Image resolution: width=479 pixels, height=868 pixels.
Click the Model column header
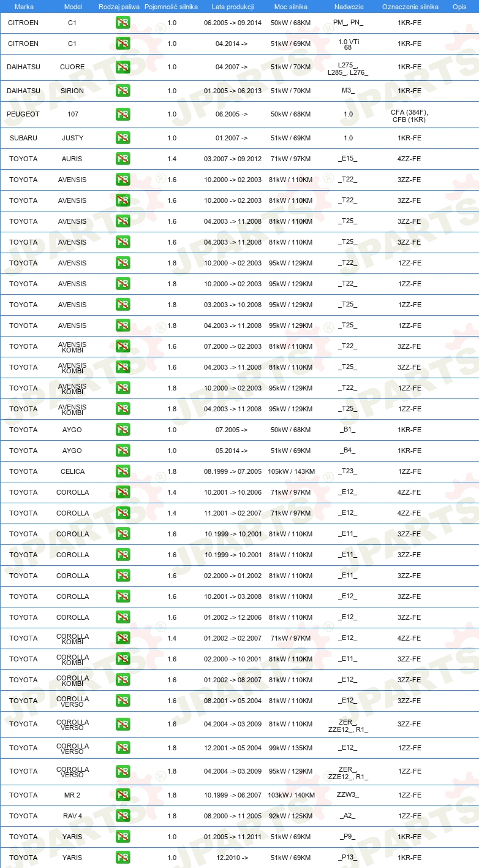pyautogui.click(x=73, y=7)
